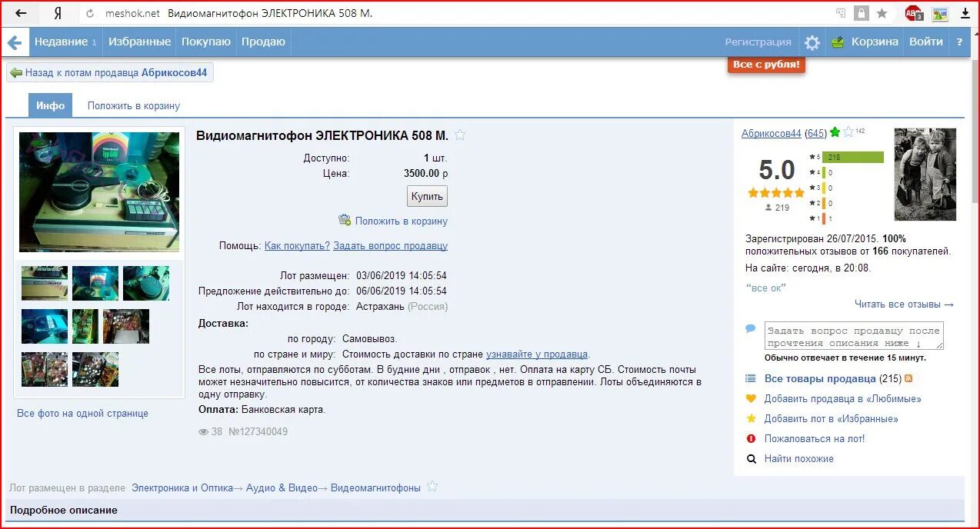980x529 pixels.
Task: Select the Положить в корзину tab
Action: click(x=134, y=105)
